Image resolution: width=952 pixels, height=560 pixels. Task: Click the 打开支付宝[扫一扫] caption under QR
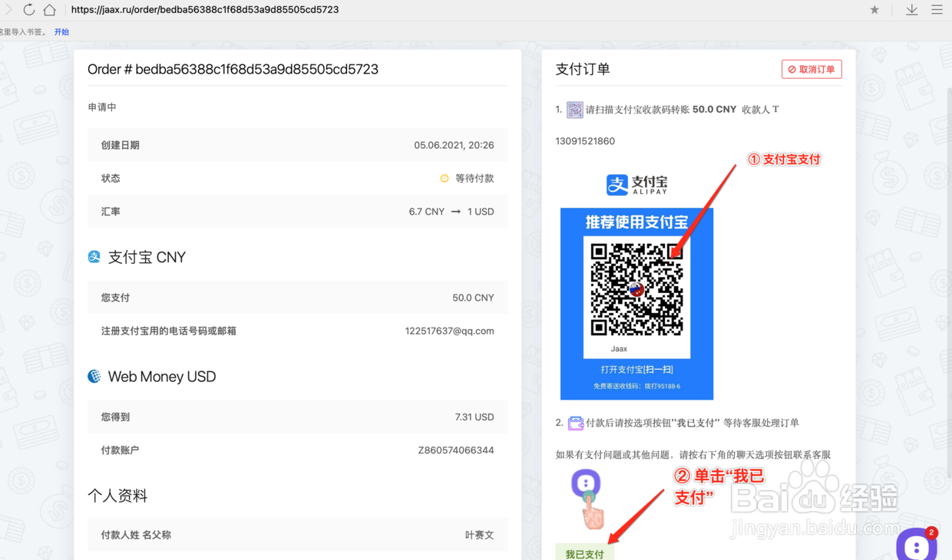636,370
